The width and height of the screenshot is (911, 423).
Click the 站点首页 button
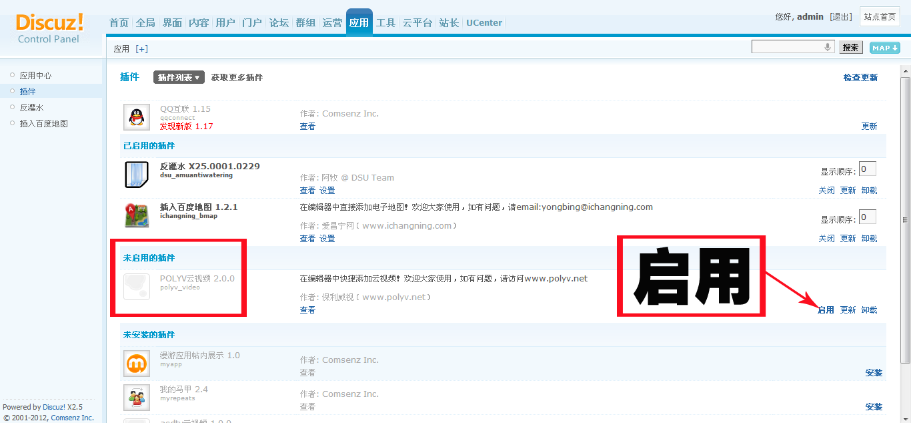880,17
